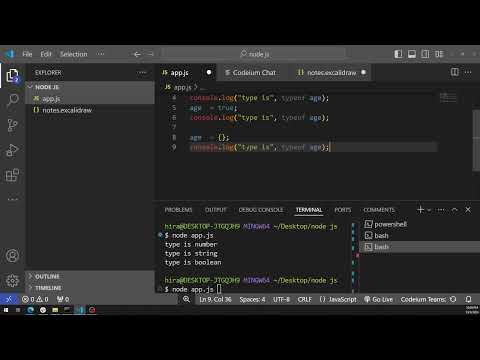Viewport: 480px width, 360px height.
Task: Open the Run and Debug view
Action: [x=13, y=150]
